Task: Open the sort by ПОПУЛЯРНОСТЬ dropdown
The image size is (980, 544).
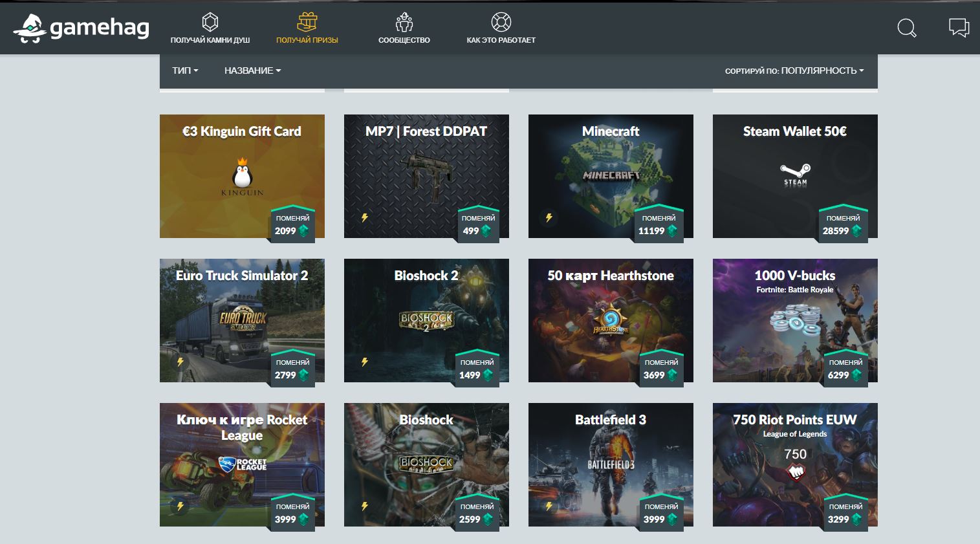Action: click(x=794, y=71)
